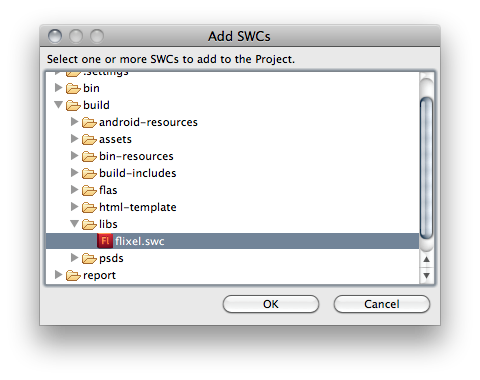Select the assets folder icon
The height and width of the screenshot is (380, 480).
pyautogui.click(x=89, y=139)
